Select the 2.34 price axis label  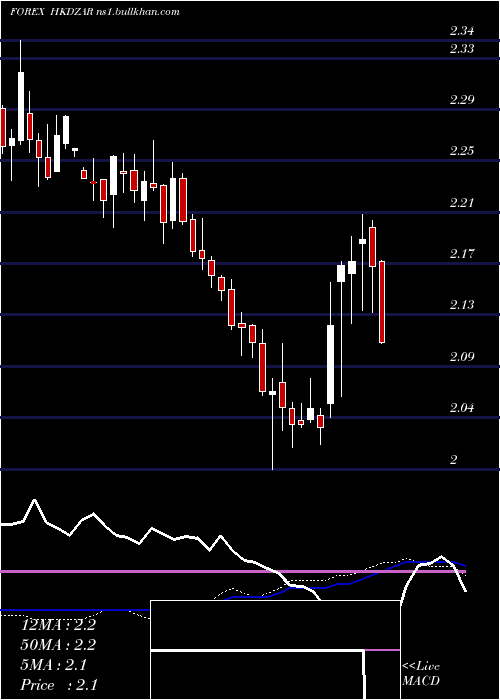point(462,31)
